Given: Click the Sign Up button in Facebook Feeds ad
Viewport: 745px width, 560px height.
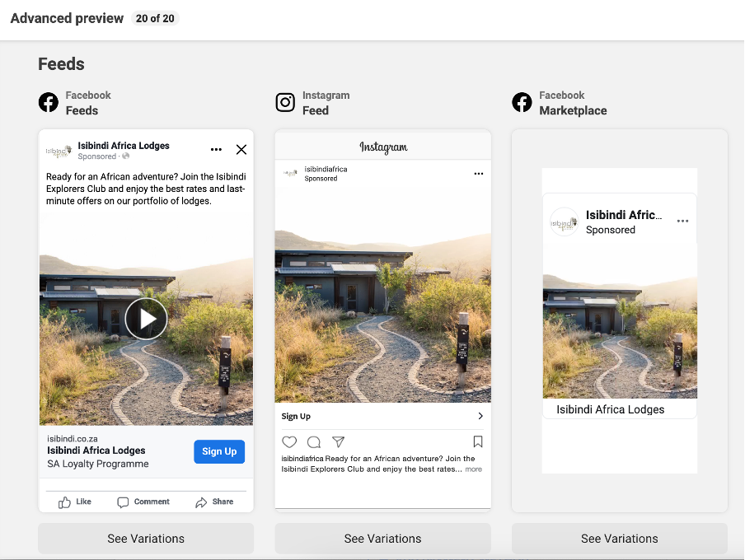Looking at the screenshot, I should pos(219,451).
